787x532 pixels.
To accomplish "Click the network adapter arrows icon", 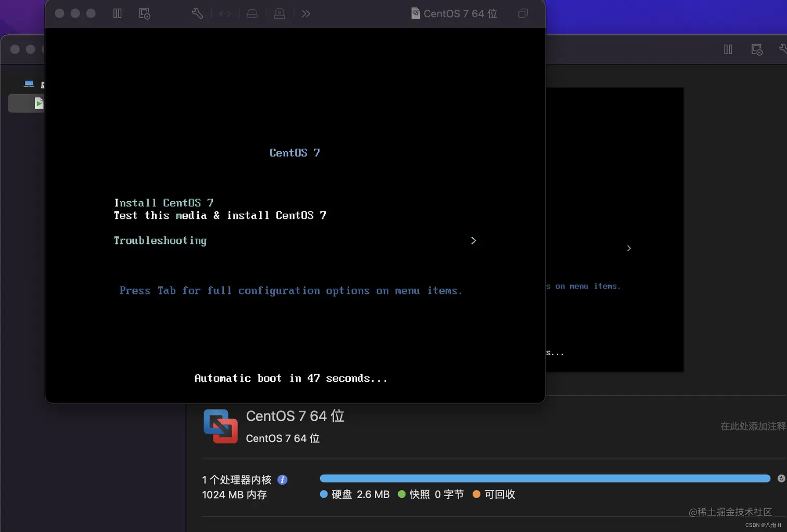I will [225, 14].
